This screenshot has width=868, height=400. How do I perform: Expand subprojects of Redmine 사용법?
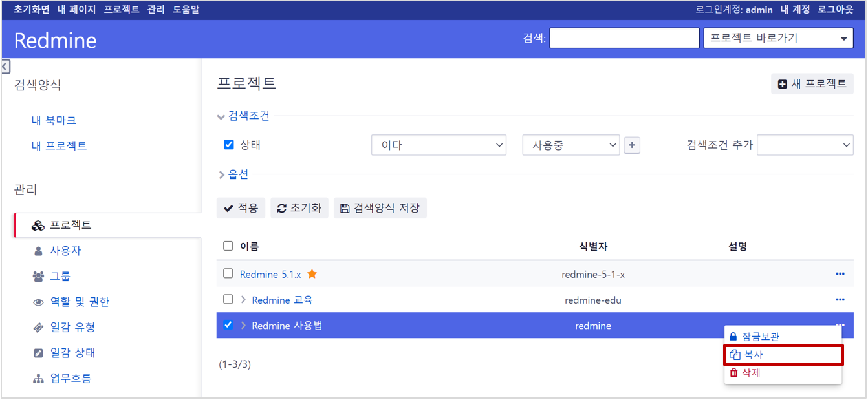[244, 326]
